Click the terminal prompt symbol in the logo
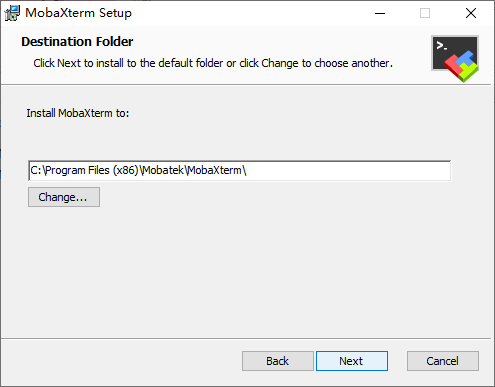 coord(442,46)
